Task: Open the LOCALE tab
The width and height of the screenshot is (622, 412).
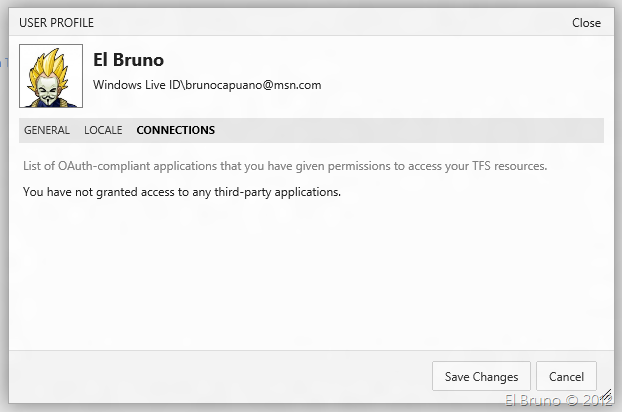Action: [103, 130]
